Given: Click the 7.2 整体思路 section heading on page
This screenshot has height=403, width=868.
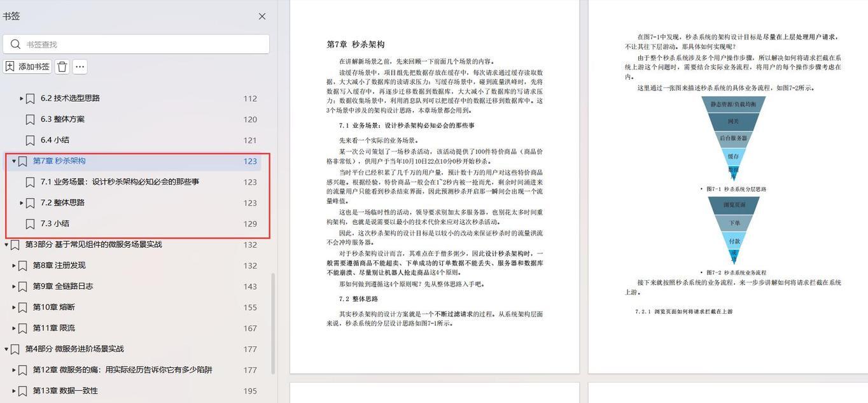Looking at the screenshot, I should [x=358, y=299].
